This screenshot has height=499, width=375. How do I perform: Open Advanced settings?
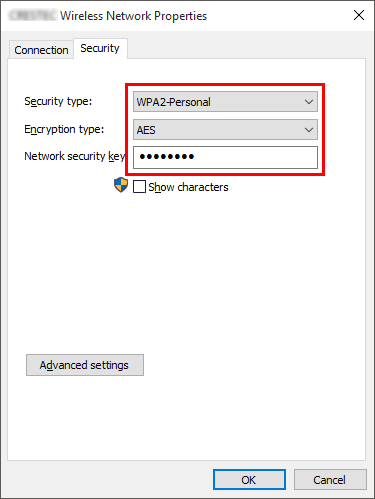tap(85, 365)
